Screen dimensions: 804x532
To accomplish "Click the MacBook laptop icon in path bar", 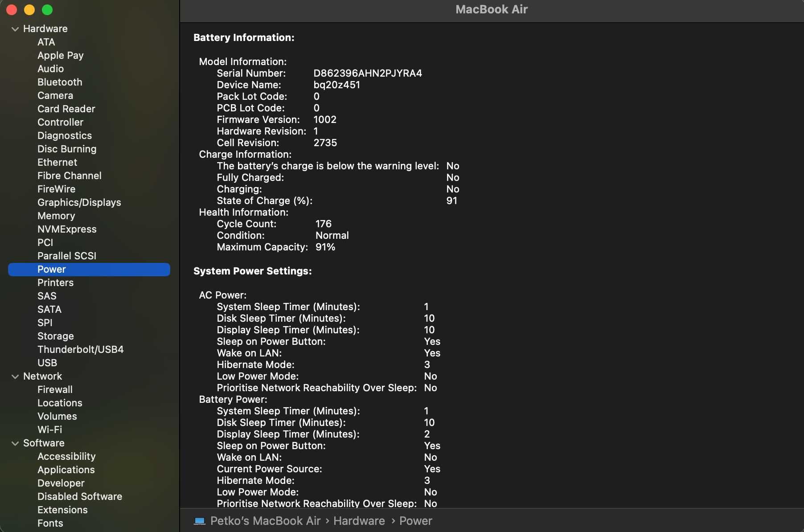I will tap(200, 521).
